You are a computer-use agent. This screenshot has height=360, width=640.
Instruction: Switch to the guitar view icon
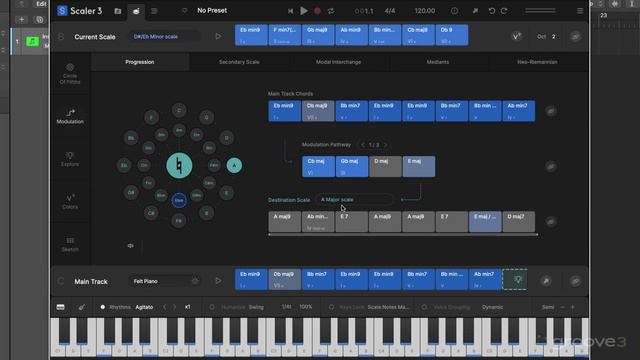[82, 307]
